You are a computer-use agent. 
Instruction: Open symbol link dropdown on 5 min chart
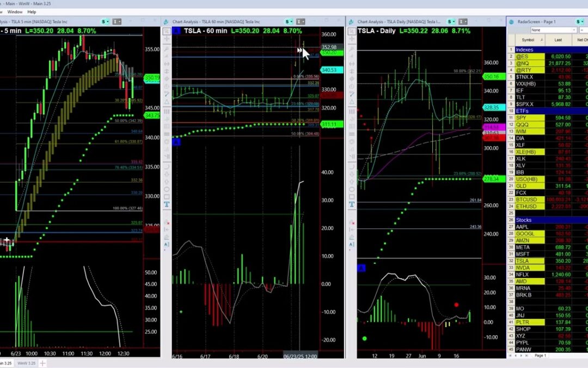[106, 22]
